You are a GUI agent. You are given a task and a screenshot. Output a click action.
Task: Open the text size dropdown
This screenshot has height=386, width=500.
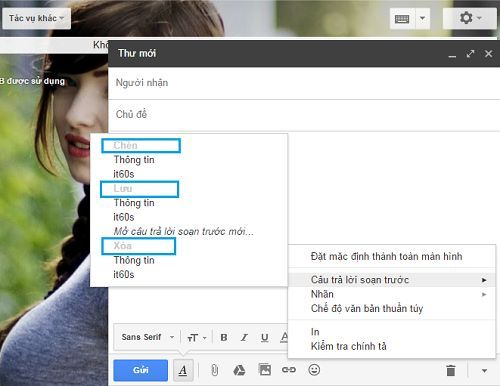click(197, 338)
